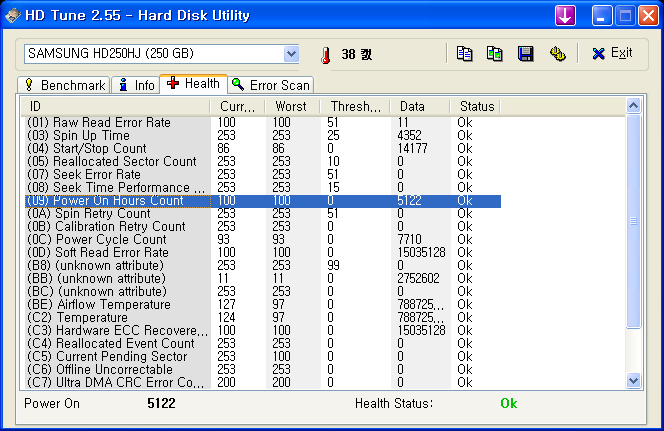Close the HD Tune window
Viewport: 664px width, 431px height.
[x=648, y=16]
